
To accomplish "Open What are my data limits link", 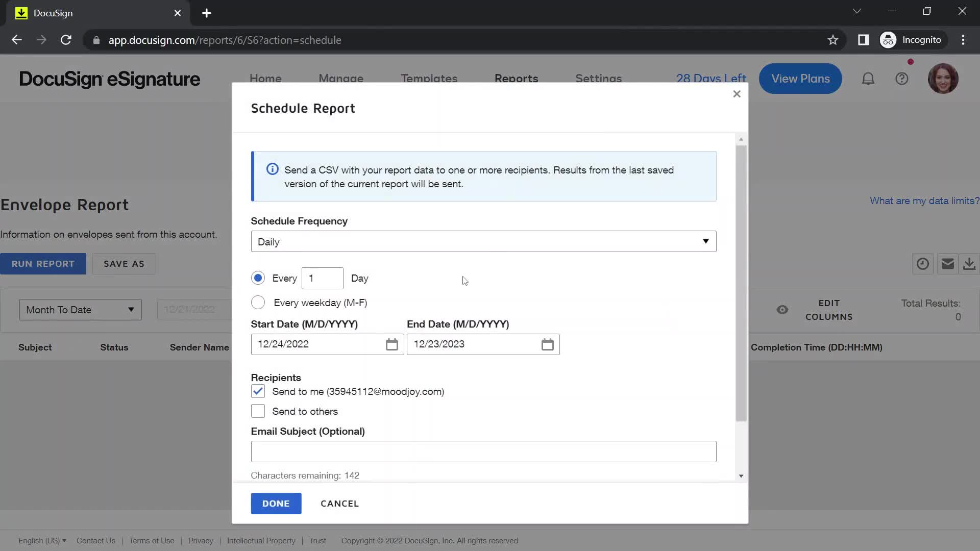I will (x=924, y=201).
